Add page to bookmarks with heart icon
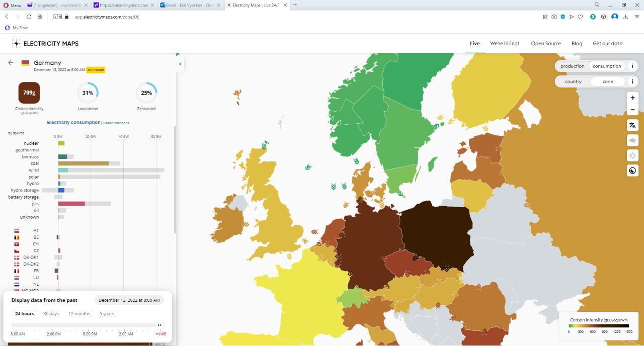Viewport: 644px width, 346px height. point(580,17)
